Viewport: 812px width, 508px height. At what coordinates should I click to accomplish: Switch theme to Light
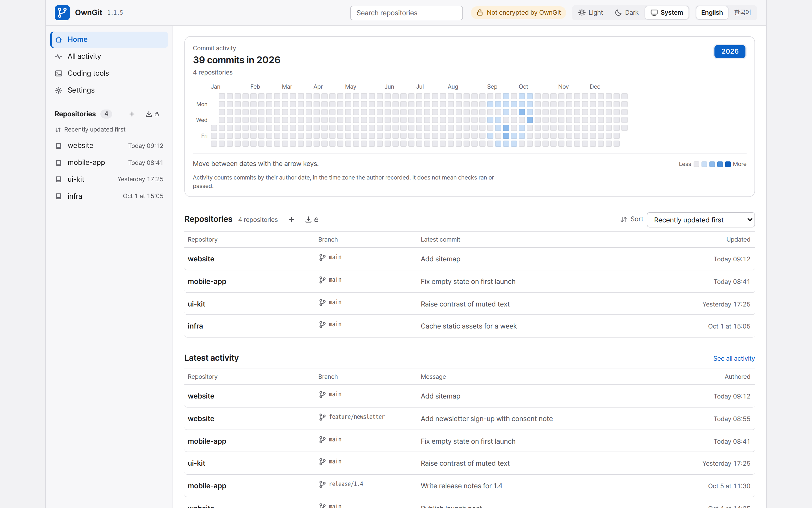[591, 12]
